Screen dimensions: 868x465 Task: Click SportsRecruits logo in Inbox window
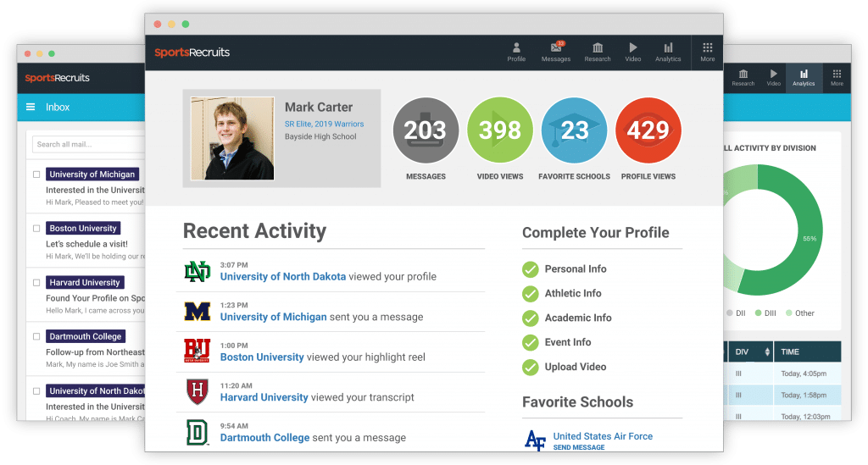click(x=57, y=78)
